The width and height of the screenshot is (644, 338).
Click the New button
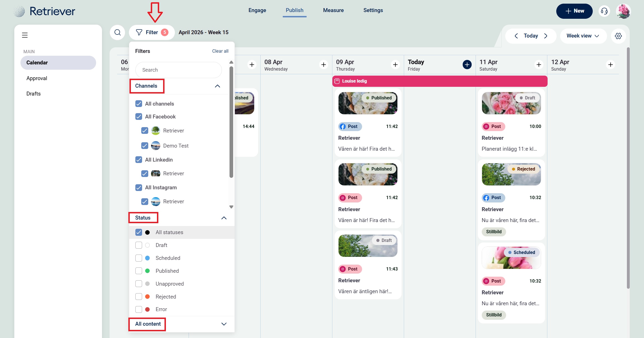pyautogui.click(x=574, y=11)
